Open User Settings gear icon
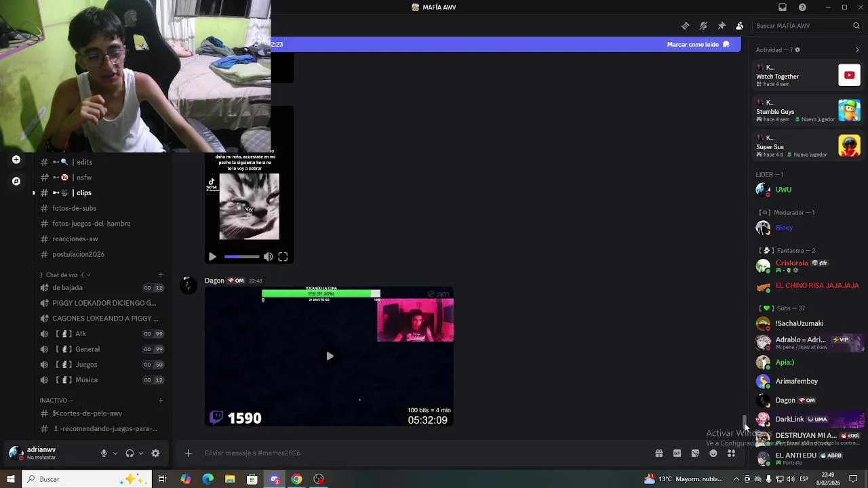Screen dimensions: 868x488 point(155,453)
